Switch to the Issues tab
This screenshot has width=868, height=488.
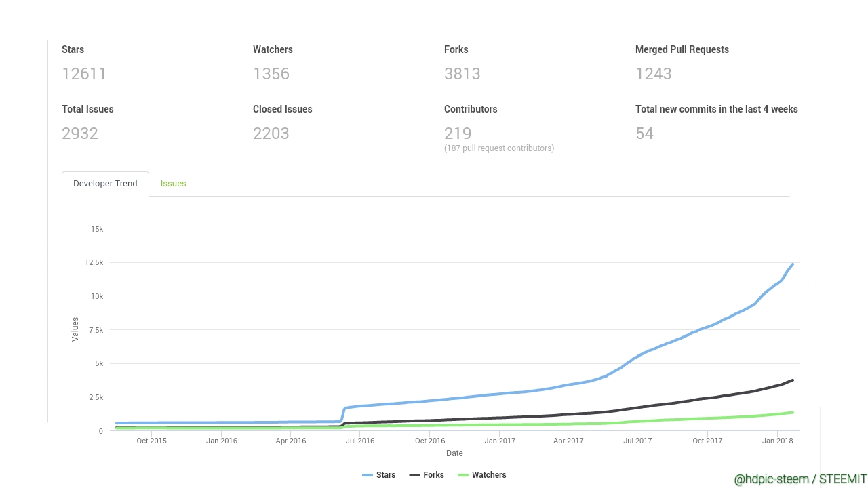pos(173,184)
